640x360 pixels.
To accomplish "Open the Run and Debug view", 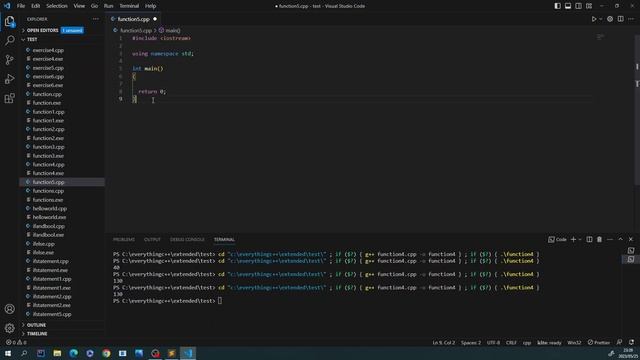I will (x=9, y=79).
